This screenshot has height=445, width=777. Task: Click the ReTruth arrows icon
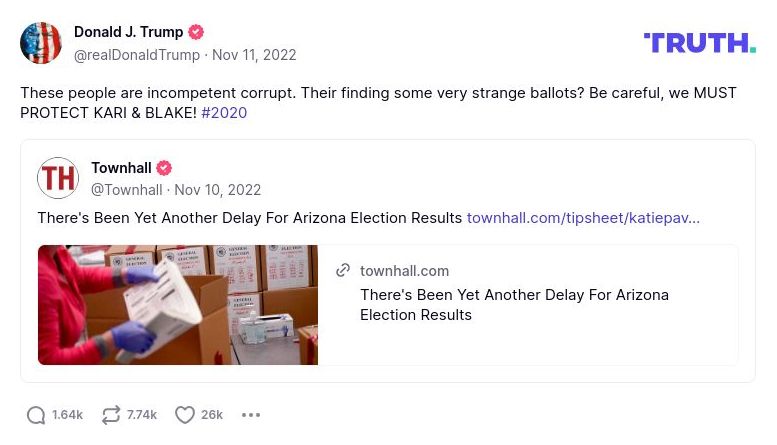click(111, 415)
